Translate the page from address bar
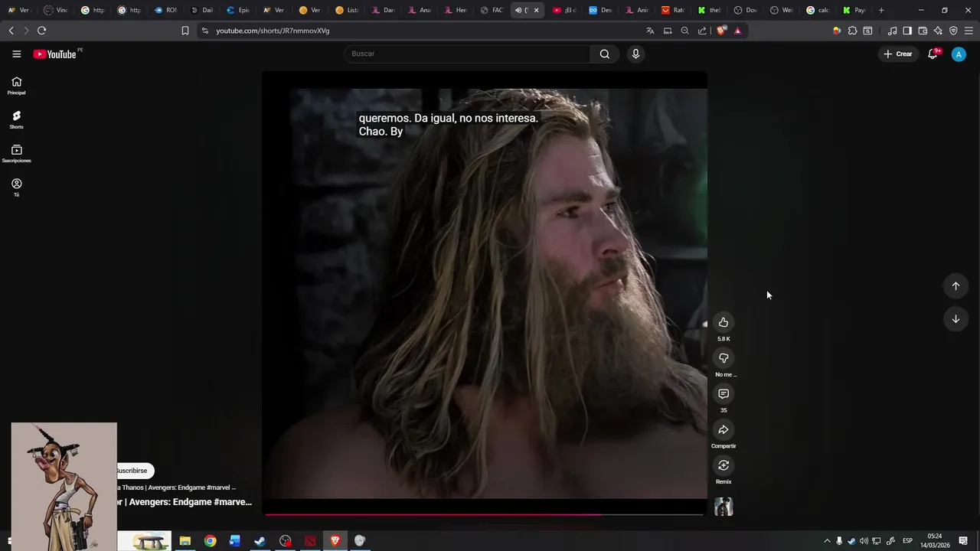The image size is (980, 551). (x=650, y=31)
